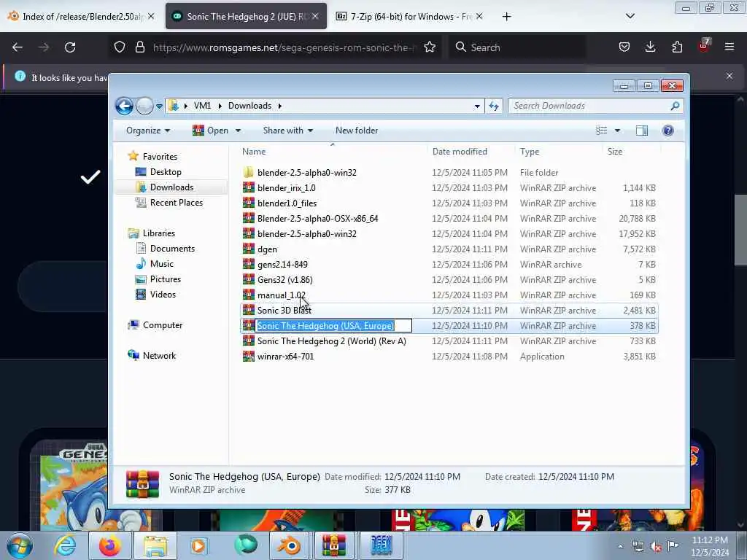Open Firefox downloads panel

650,47
